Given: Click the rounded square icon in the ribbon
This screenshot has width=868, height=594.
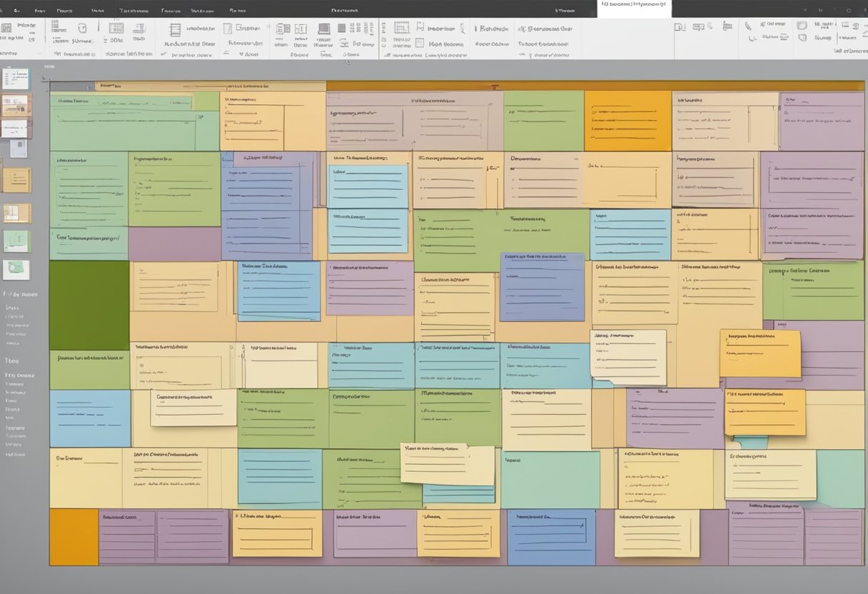Looking at the screenshot, I should coord(82,28).
